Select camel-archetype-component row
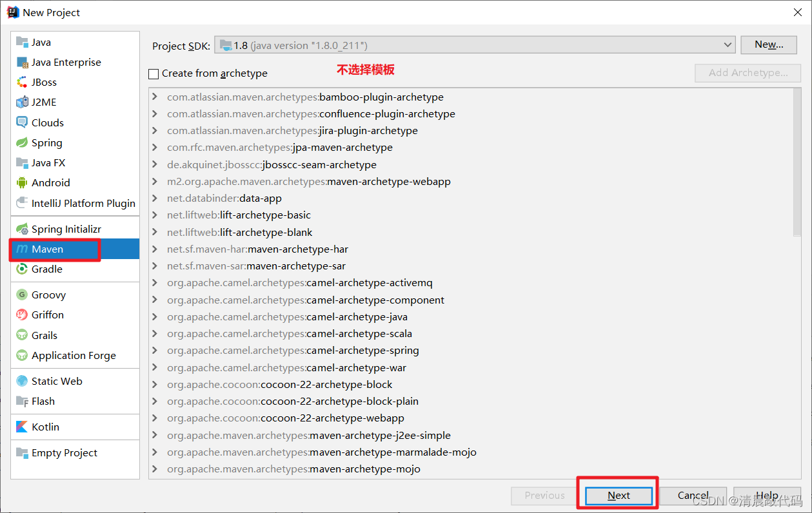Viewport: 812px width, 513px height. (470, 300)
